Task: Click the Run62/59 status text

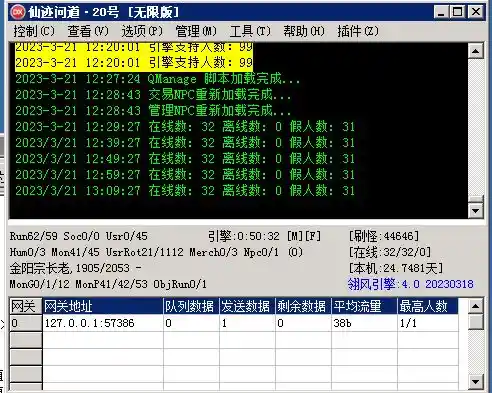Action: 34,236
